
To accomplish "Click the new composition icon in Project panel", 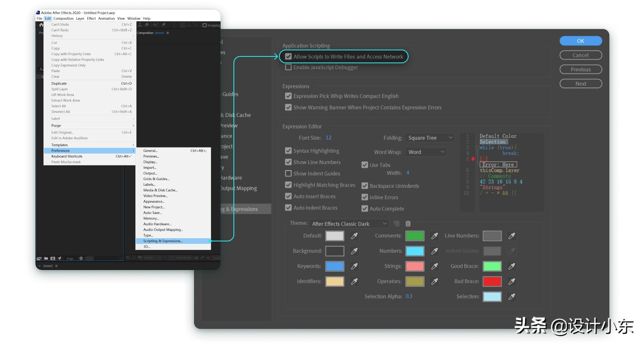I will tap(53, 258).
